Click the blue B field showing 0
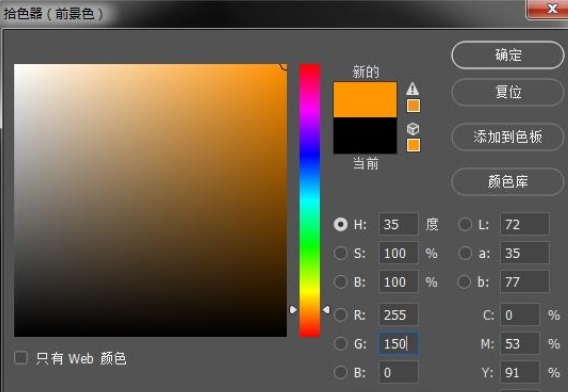 tap(398, 372)
